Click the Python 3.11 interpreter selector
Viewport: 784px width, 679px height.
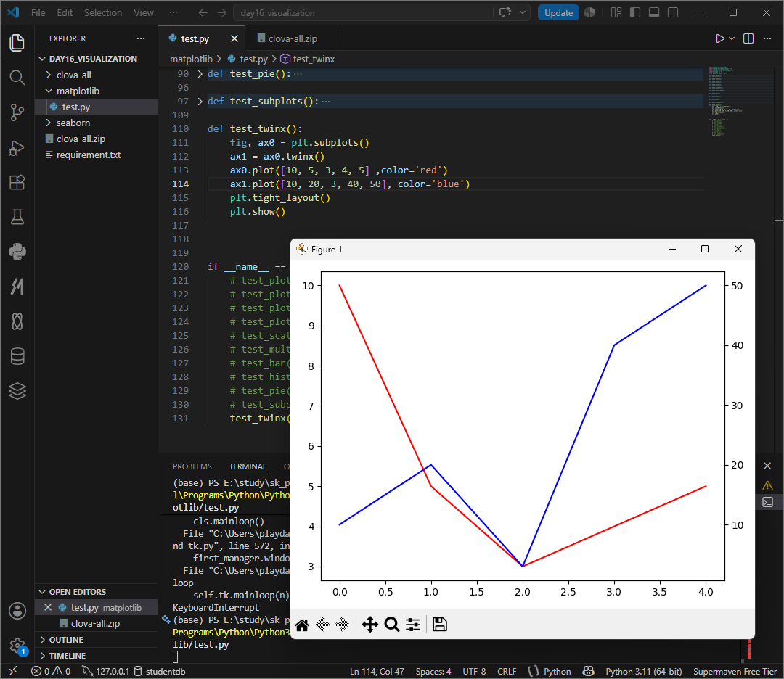644,672
